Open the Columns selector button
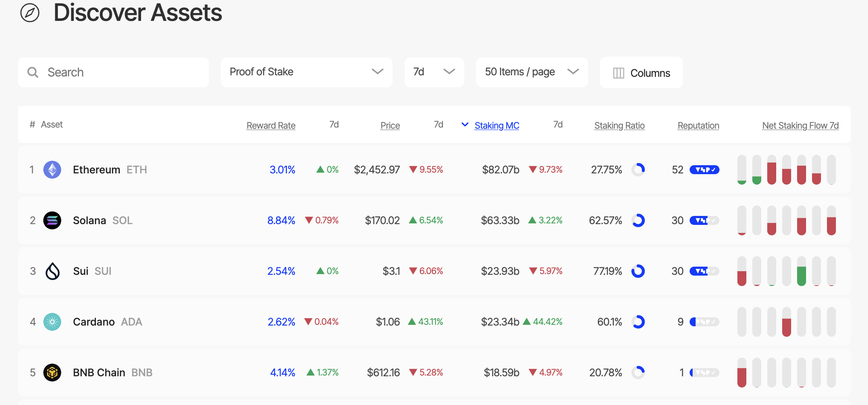 [x=641, y=73]
